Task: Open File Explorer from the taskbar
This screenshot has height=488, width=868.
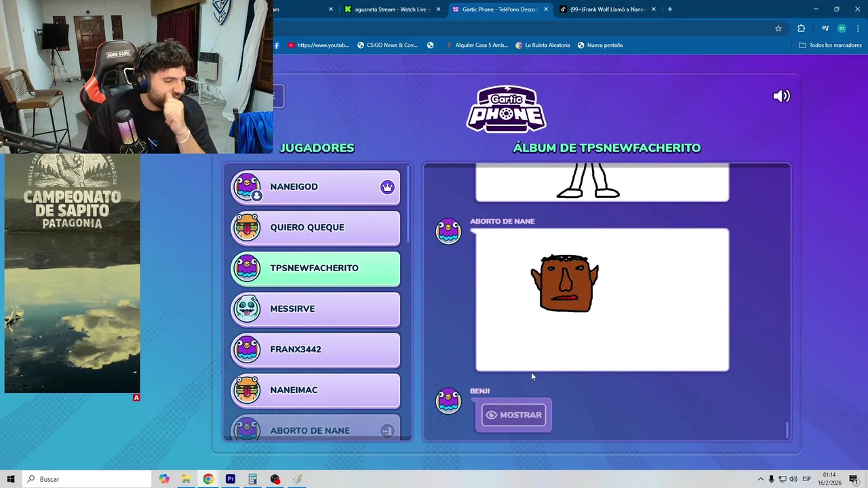Action: pyautogui.click(x=186, y=479)
